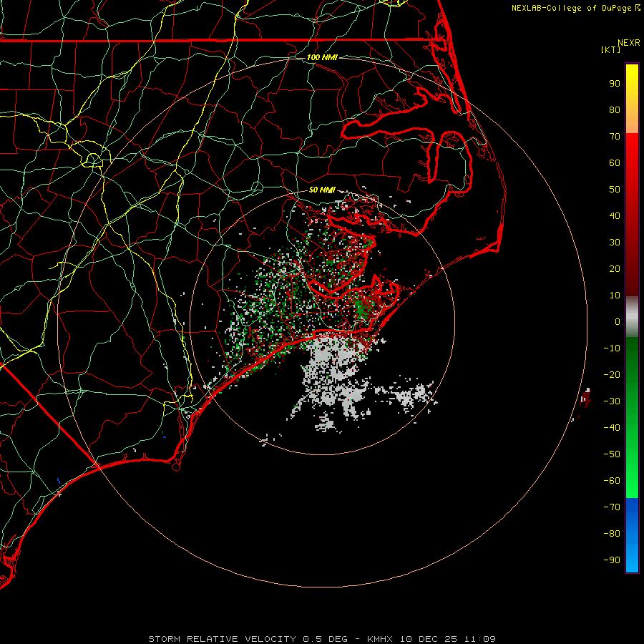Click the -70 value on velocity scale
Image resolution: width=644 pixels, height=644 pixels.
click(612, 507)
